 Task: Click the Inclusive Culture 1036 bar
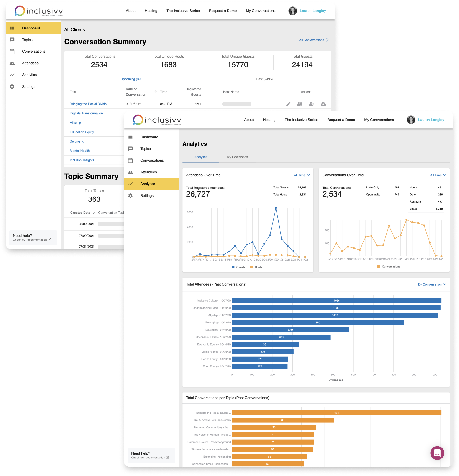336,301
